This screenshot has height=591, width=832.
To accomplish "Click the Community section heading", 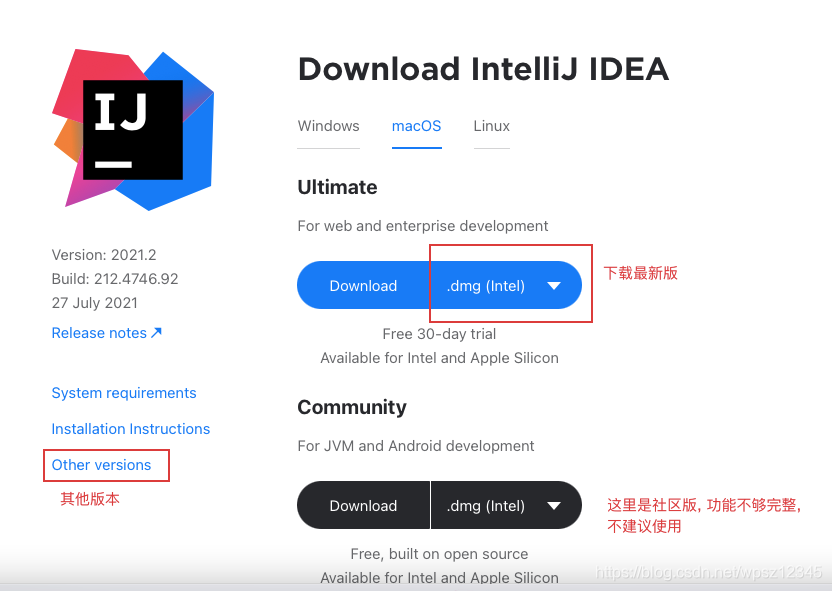I will (352, 407).
